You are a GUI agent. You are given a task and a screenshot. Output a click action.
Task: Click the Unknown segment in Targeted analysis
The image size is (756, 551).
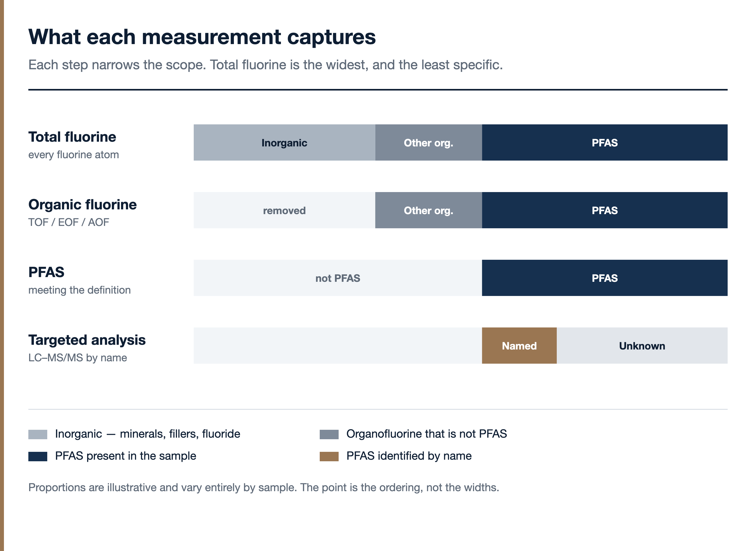642,346
